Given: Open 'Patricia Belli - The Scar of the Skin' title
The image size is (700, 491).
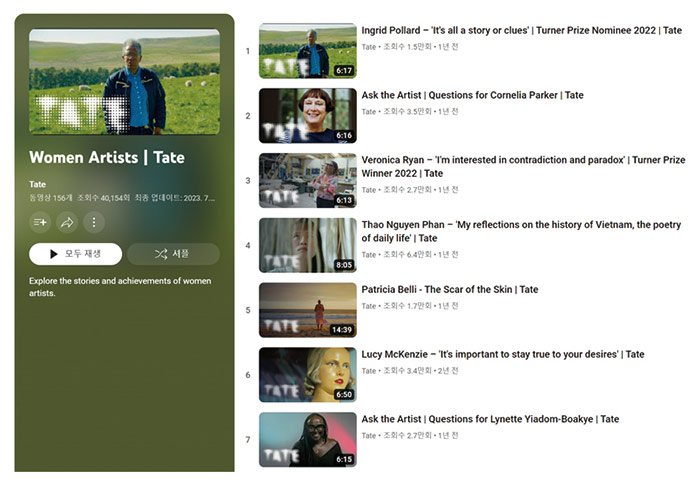Looking at the screenshot, I should [x=450, y=289].
